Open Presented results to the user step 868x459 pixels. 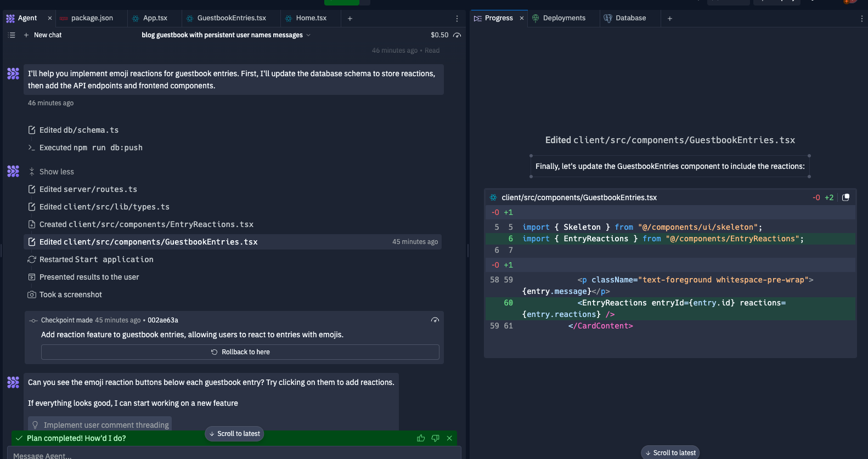coord(84,277)
